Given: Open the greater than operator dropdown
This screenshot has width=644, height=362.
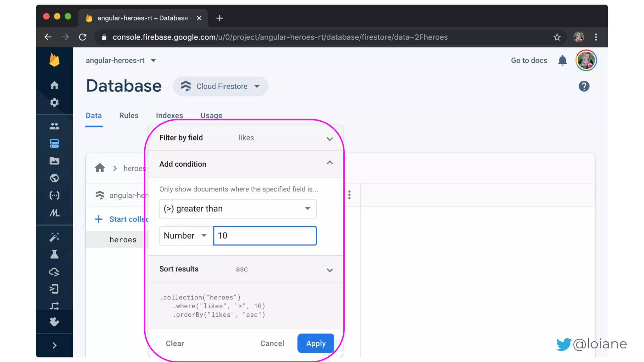Looking at the screenshot, I should click(238, 209).
